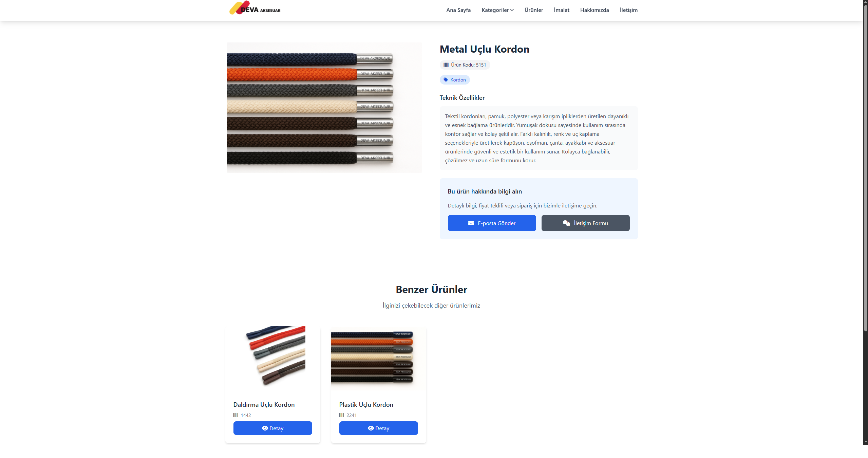The height and width of the screenshot is (458, 868).
Task: Click the Deva Aksesuar logo
Action: click(255, 8)
